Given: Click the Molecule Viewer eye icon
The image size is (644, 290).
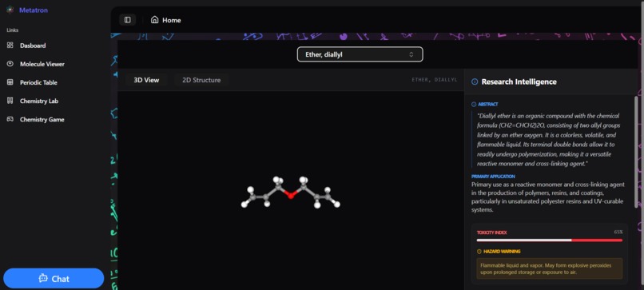Looking at the screenshot, I should pyautogui.click(x=10, y=64).
